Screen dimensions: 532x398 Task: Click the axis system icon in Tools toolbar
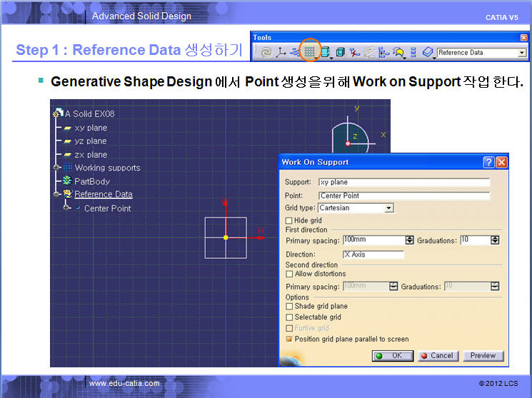point(281,52)
